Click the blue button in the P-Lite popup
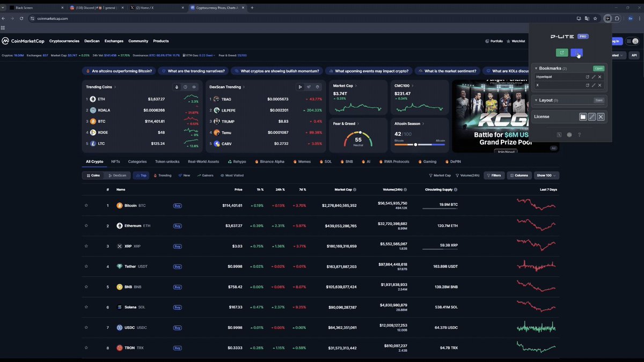The height and width of the screenshot is (362, 644). coord(576,53)
